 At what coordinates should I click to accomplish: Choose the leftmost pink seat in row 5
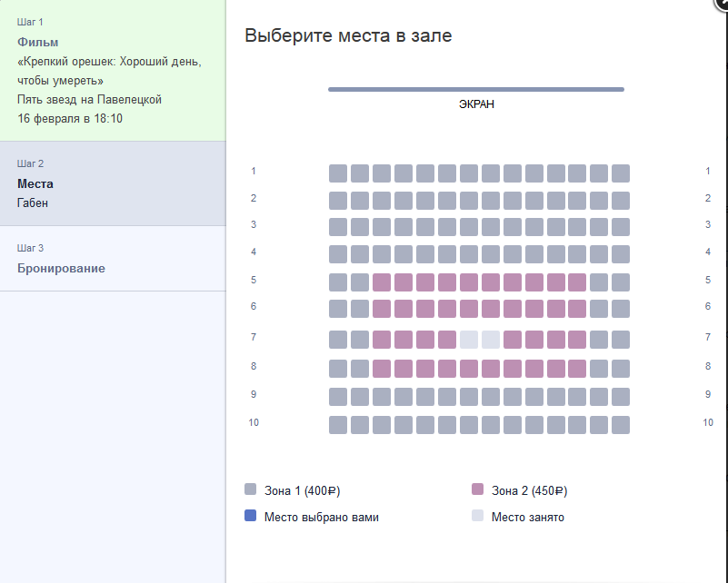click(382, 282)
